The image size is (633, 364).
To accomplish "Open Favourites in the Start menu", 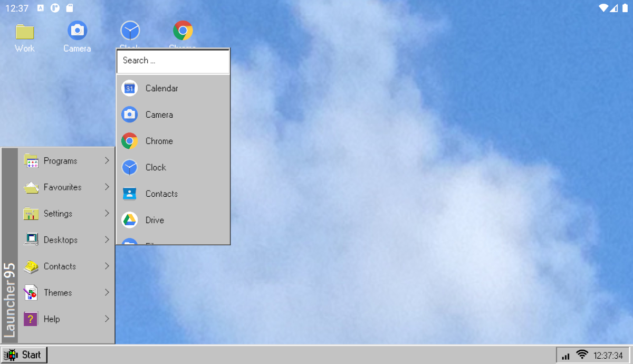I will point(66,187).
